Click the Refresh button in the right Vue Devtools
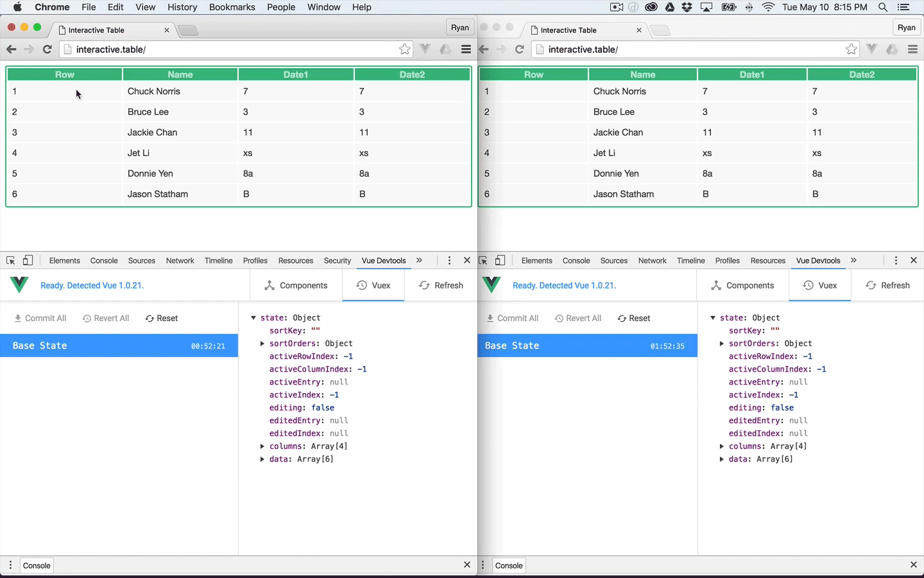 888,285
